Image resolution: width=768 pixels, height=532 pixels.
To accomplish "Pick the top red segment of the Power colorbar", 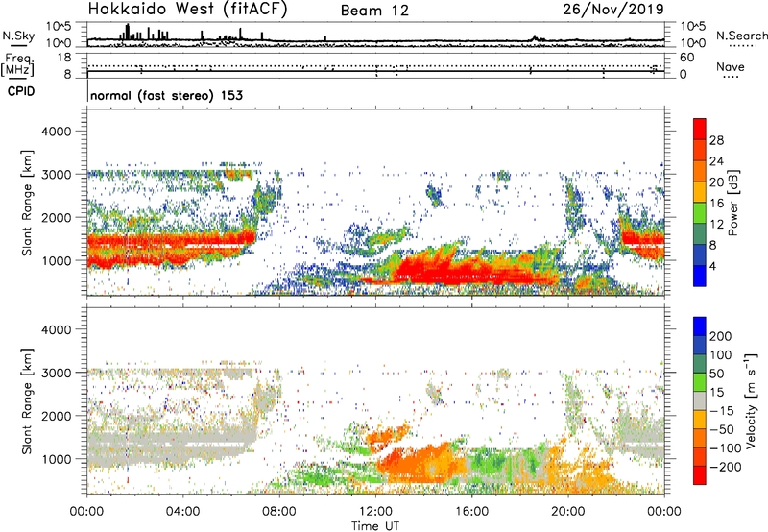I will click(700, 129).
